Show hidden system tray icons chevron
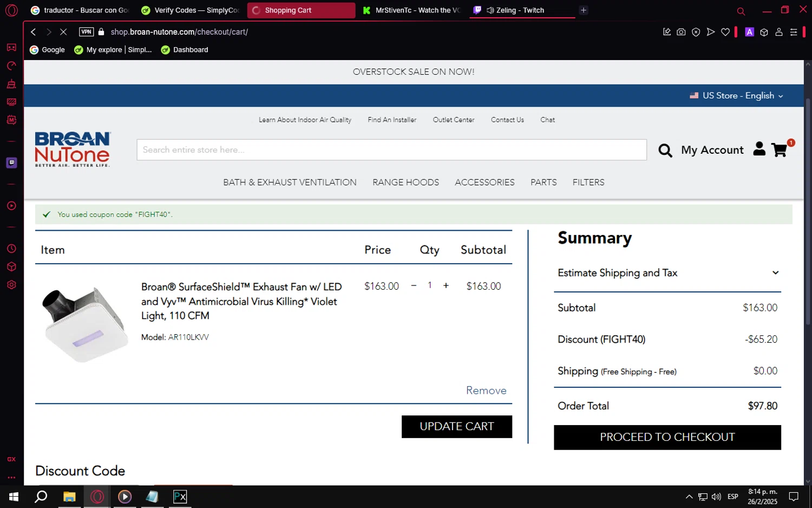 pyautogui.click(x=689, y=497)
